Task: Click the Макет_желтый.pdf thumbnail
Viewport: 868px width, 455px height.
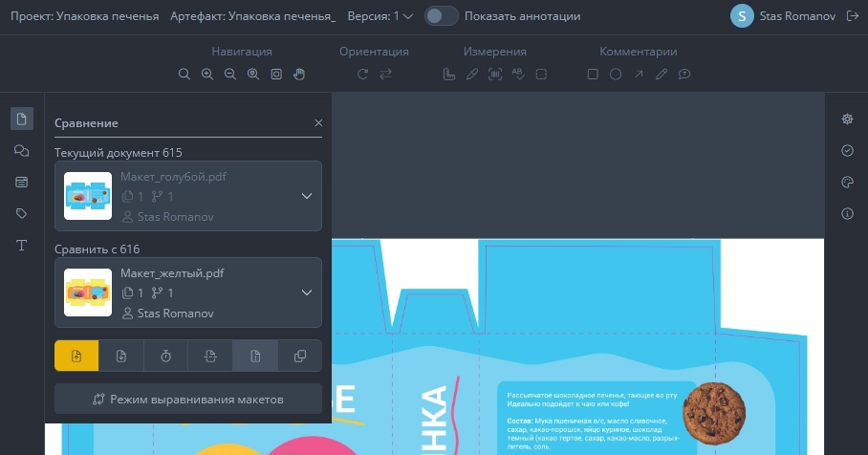Action: [x=88, y=292]
